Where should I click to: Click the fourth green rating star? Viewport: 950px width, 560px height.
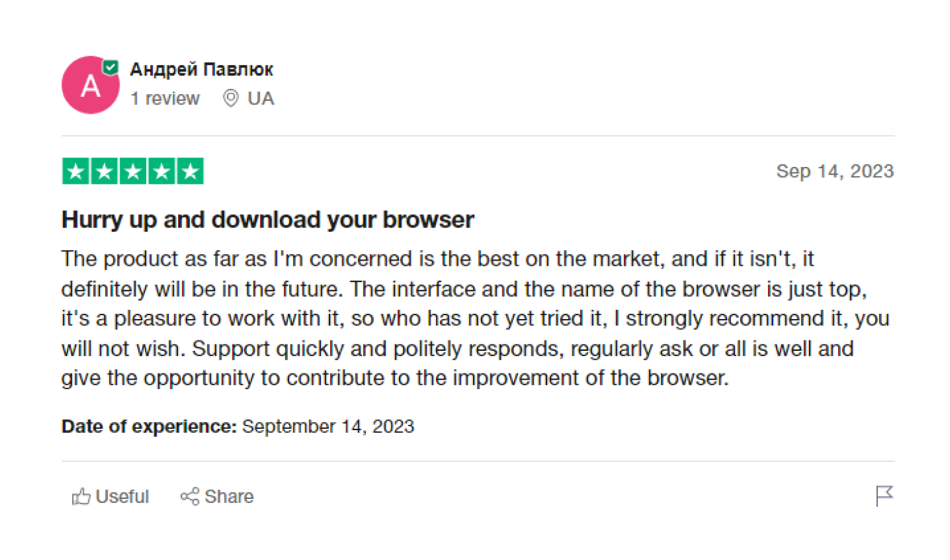tap(162, 172)
